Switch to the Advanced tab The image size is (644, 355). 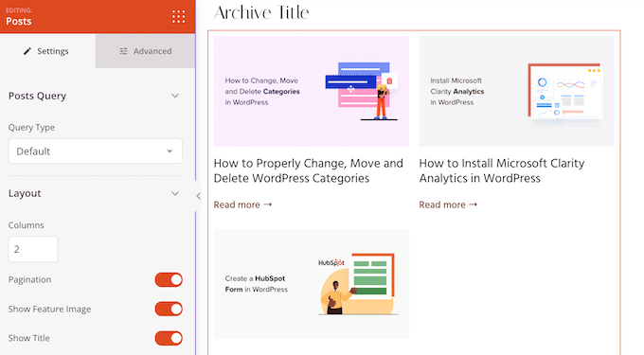[x=146, y=51]
